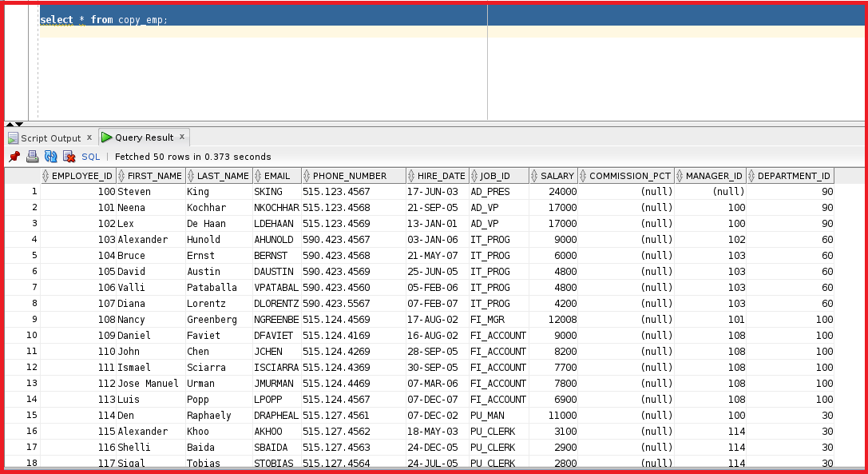The image size is (868, 474).
Task: Refresh the query results with the refresh icon
Action: click(x=50, y=157)
